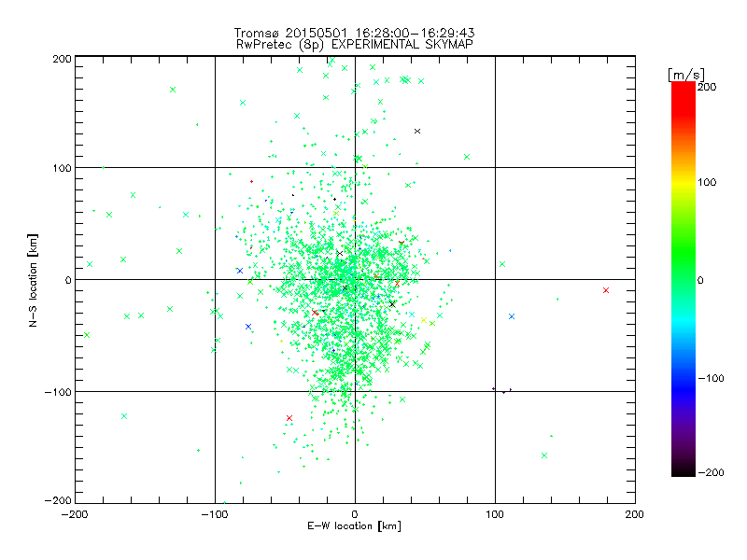Image resolution: width=747 pixels, height=560 pixels.
Task: Click the velocity colorbar gradient
Action: tap(684, 279)
